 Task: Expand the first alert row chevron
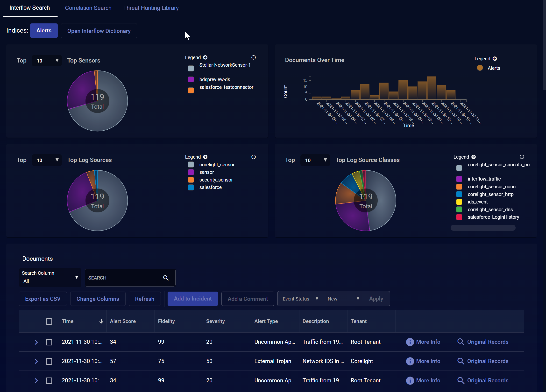36,342
